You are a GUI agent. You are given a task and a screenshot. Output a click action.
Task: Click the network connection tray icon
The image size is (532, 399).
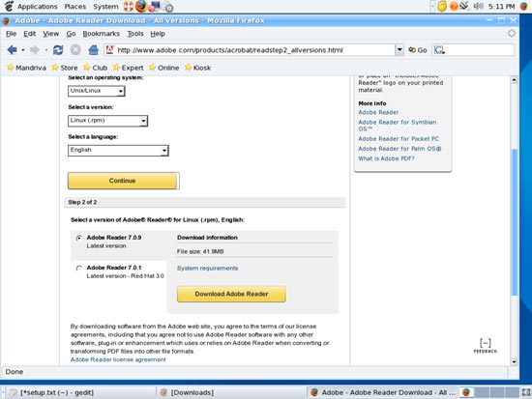pos(464,6)
